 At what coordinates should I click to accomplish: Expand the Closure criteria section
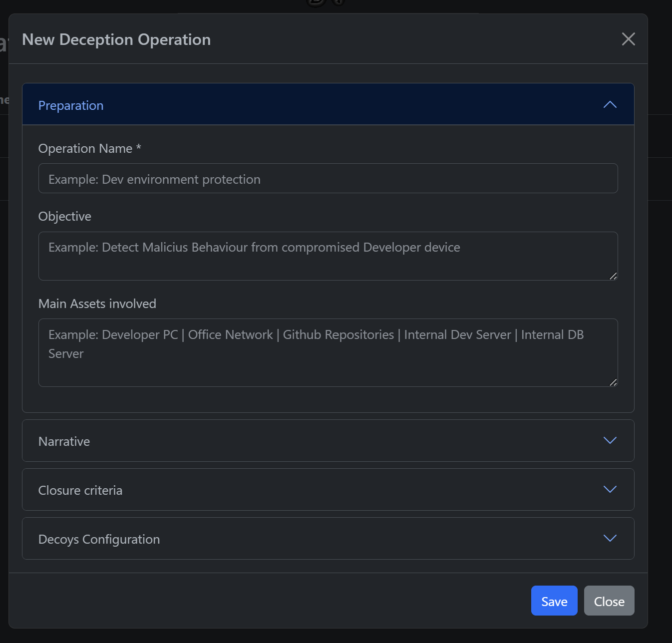(328, 490)
